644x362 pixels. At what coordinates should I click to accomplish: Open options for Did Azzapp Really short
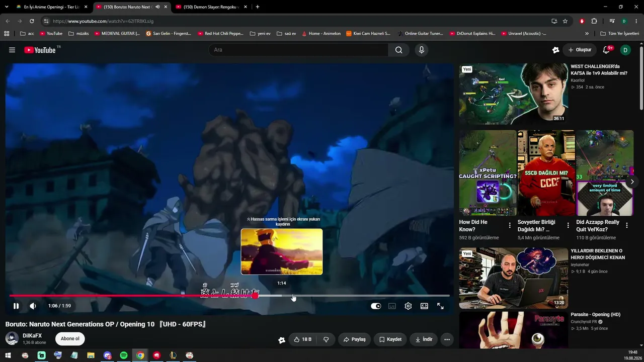click(627, 225)
